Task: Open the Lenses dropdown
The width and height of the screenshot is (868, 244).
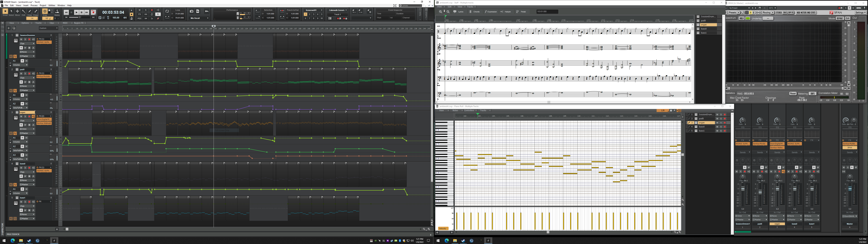Action: tap(410, 5)
